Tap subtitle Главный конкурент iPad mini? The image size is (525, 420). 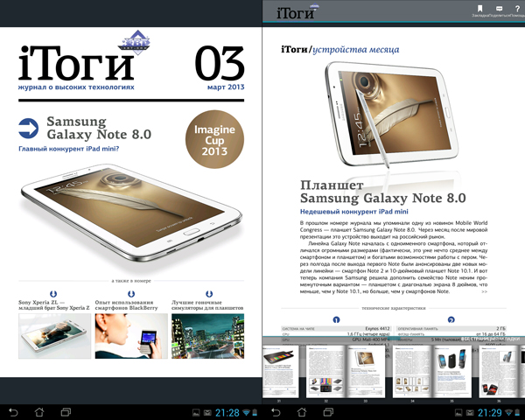click(x=68, y=149)
